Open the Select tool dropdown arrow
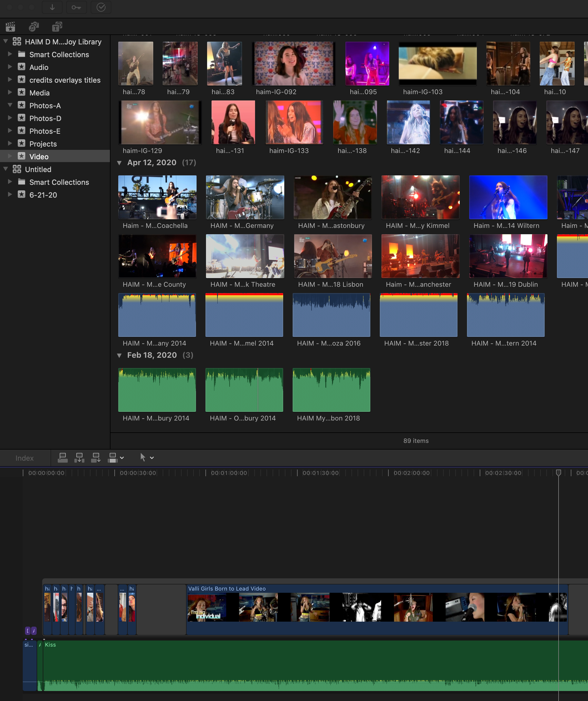This screenshot has height=701, width=588. tap(152, 458)
